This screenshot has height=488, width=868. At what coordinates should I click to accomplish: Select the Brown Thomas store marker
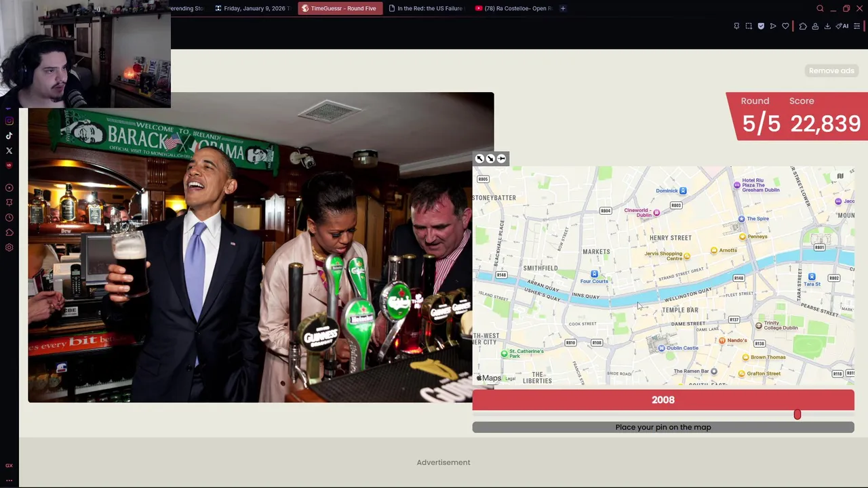pyautogui.click(x=746, y=357)
